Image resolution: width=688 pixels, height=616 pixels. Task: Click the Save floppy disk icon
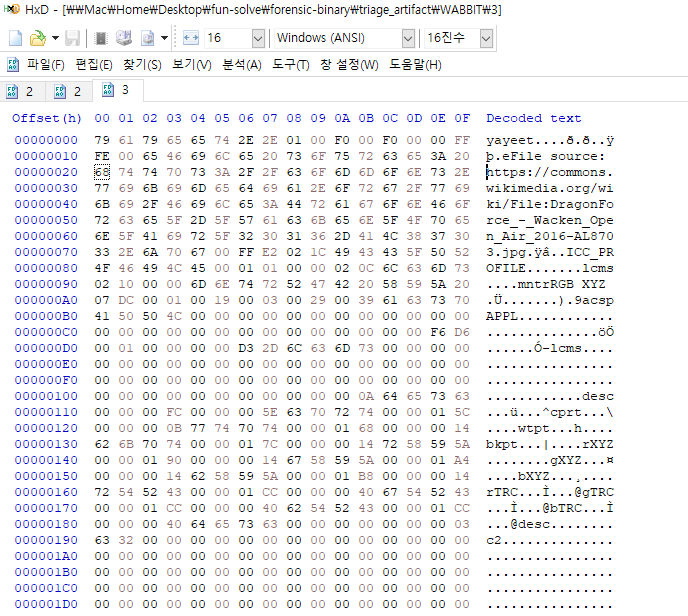(x=72, y=38)
